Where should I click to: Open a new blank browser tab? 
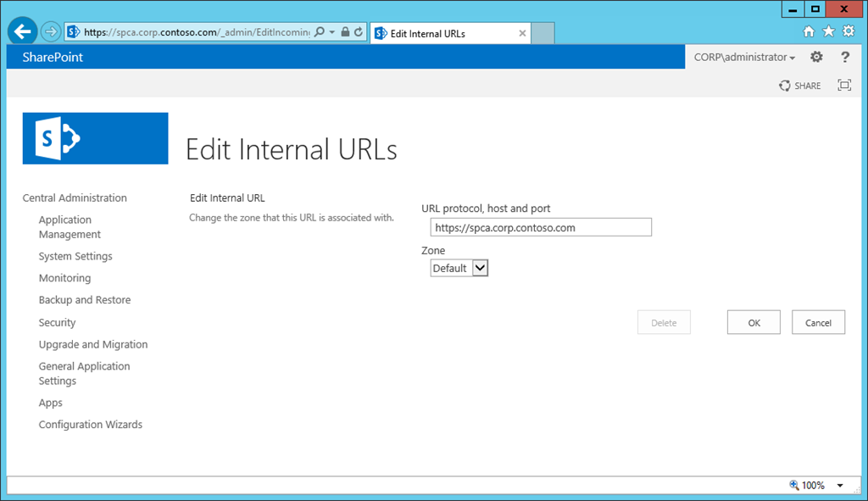click(543, 33)
